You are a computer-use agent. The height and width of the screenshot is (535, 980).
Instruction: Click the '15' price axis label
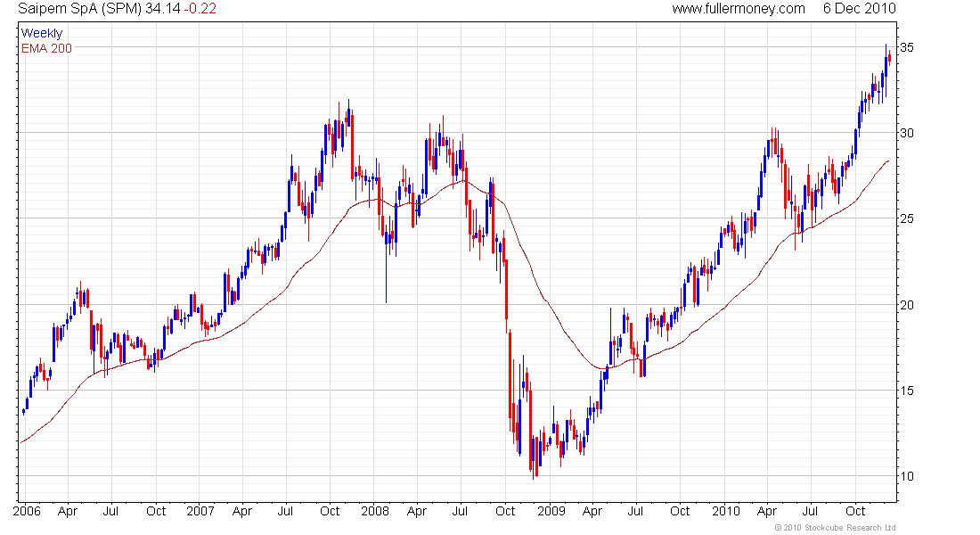coord(907,391)
